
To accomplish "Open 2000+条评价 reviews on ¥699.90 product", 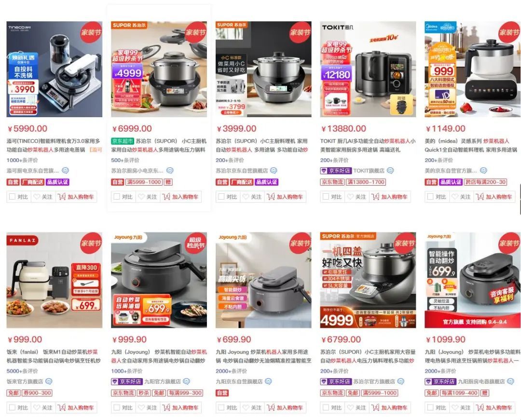I will [231, 371].
